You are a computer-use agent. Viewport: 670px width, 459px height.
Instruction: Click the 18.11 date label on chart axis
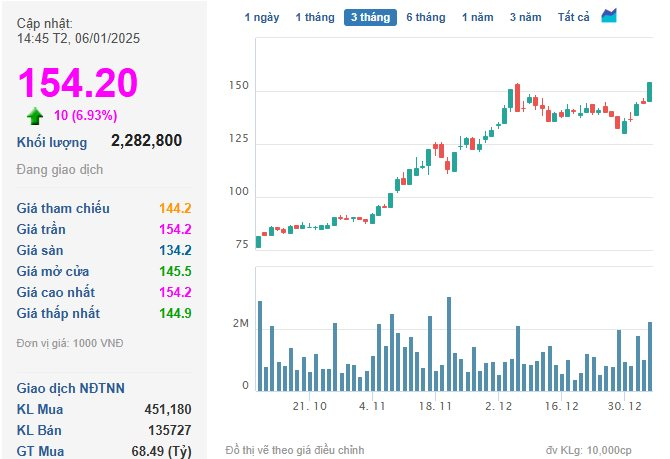point(435,406)
